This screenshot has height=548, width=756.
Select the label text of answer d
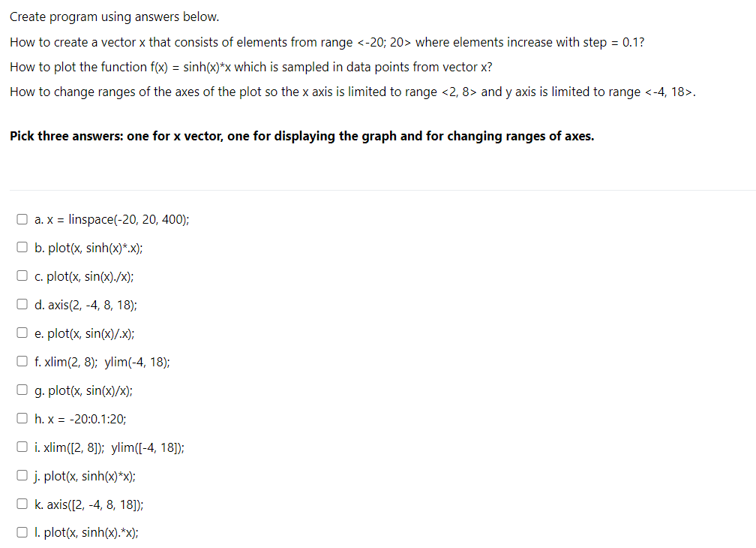pos(85,304)
